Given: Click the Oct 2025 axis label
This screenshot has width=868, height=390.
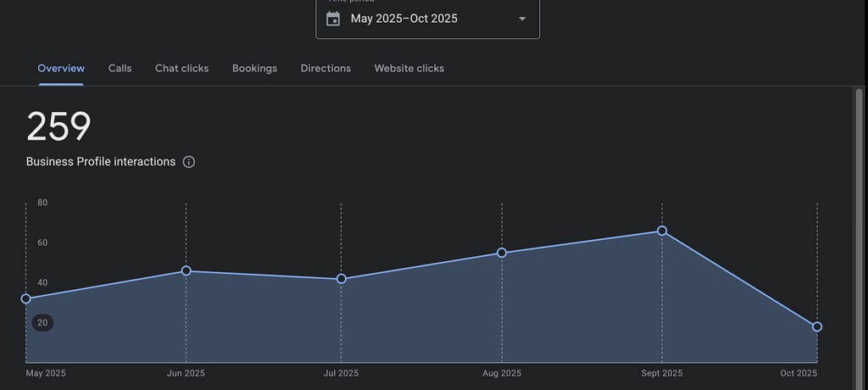Looking at the screenshot, I should (798, 373).
